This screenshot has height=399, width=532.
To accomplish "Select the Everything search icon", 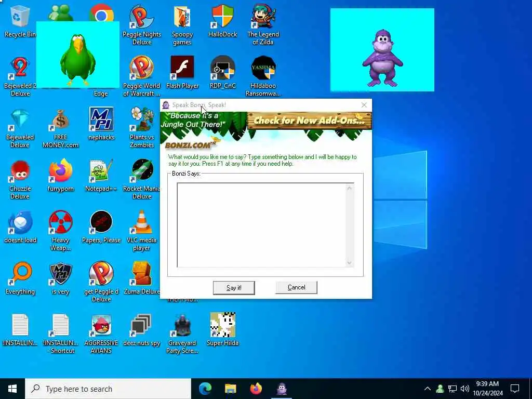I will point(20,274).
